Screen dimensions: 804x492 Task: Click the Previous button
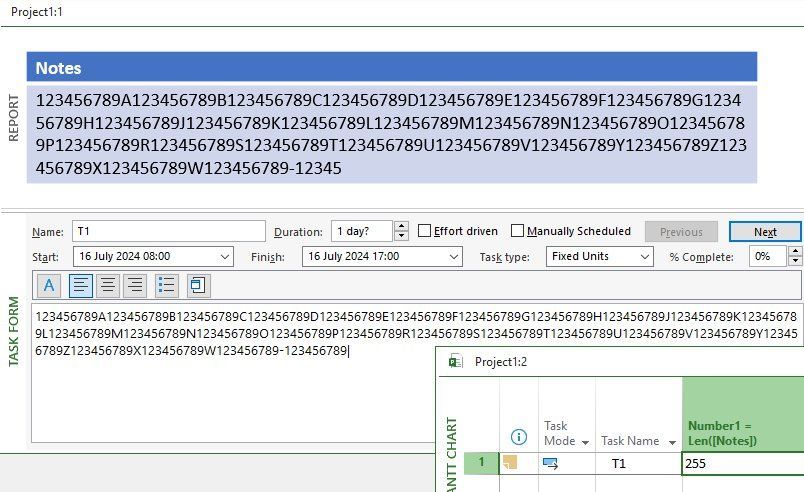pyautogui.click(x=681, y=232)
